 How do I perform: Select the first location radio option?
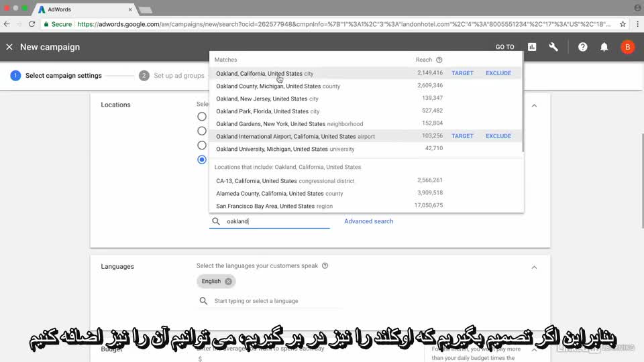[202, 117]
